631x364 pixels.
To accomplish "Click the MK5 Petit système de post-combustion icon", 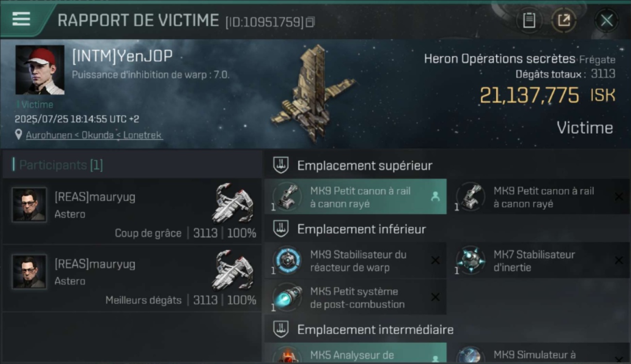I will coord(287,298).
